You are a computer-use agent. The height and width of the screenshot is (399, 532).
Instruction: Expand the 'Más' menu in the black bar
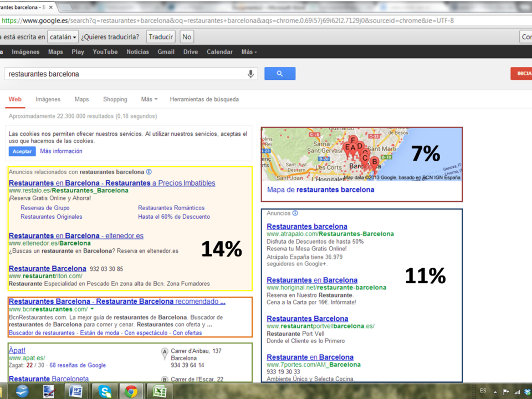pos(249,52)
